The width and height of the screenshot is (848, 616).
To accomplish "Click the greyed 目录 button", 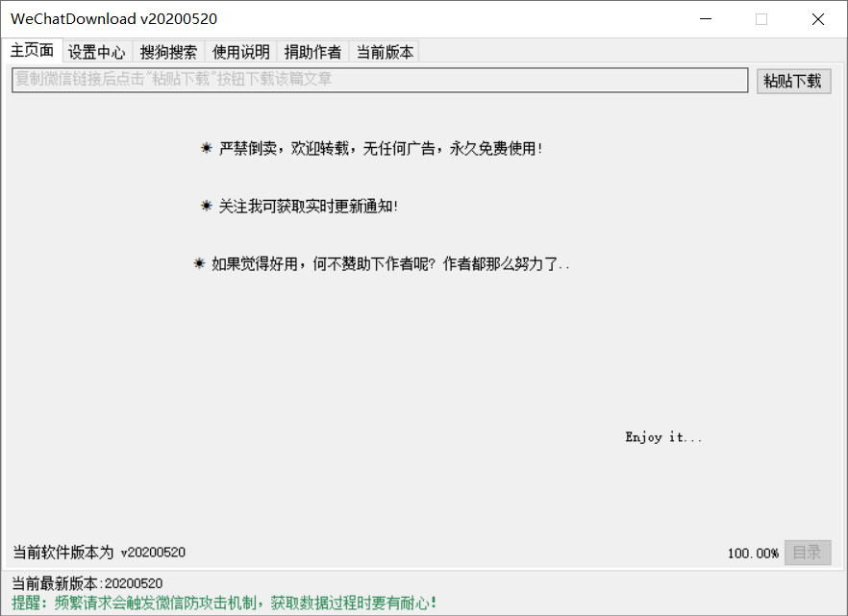I will (x=807, y=553).
